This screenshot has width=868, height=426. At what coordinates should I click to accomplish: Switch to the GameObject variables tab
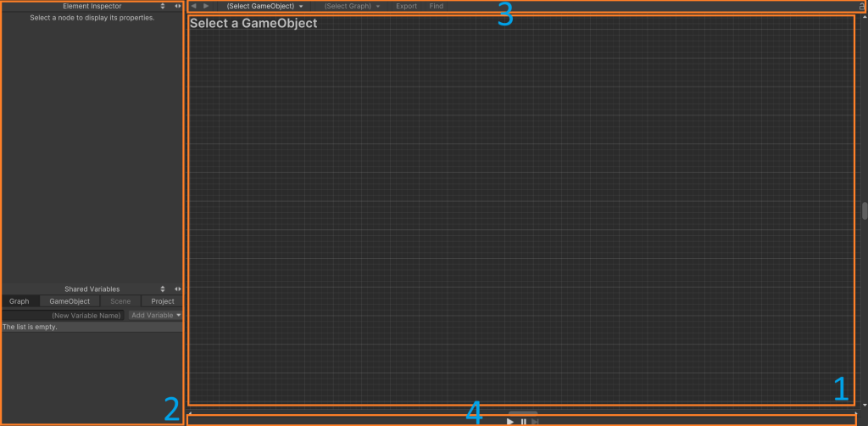pos(70,301)
